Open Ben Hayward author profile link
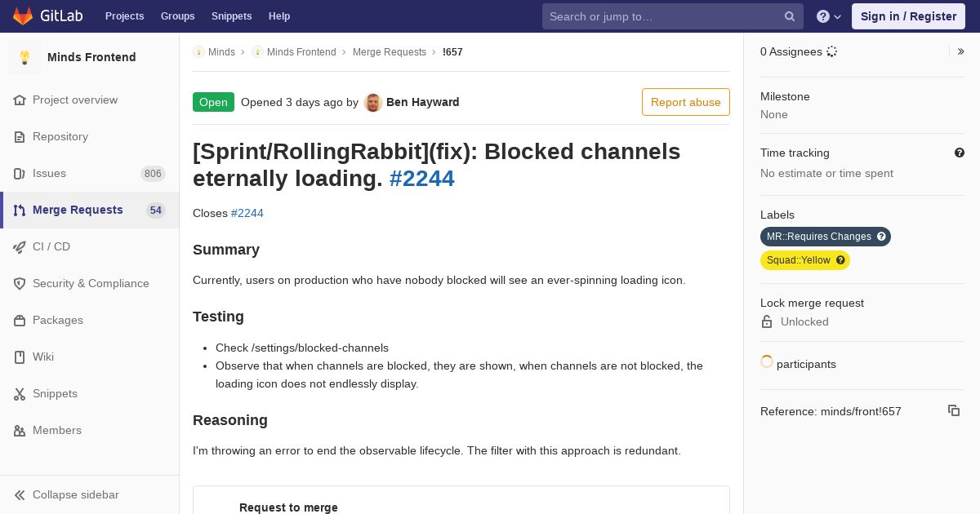The image size is (980, 514). tap(422, 102)
